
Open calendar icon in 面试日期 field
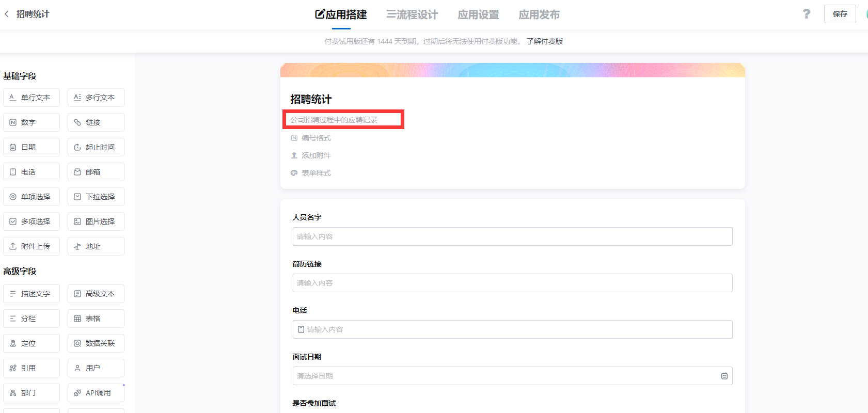click(724, 376)
